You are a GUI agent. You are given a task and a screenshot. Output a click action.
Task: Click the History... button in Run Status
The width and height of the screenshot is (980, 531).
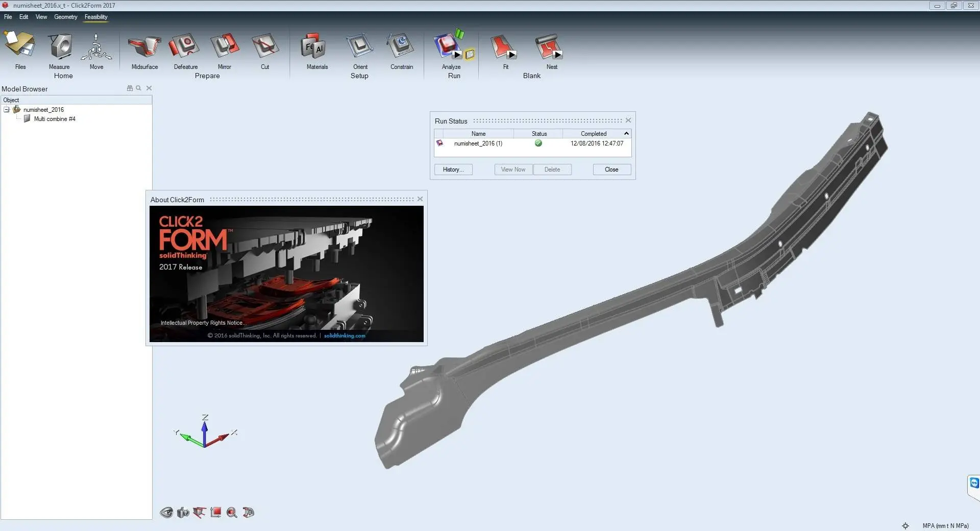[453, 170]
